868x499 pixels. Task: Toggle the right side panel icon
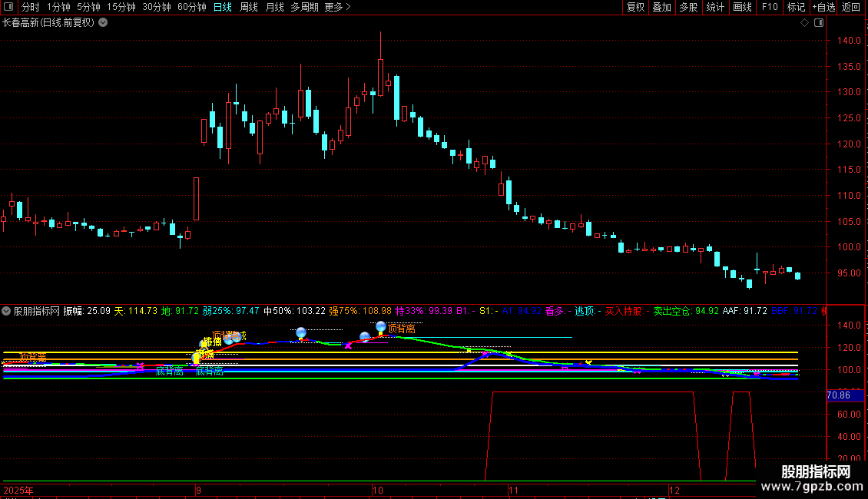click(x=817, y=22)
